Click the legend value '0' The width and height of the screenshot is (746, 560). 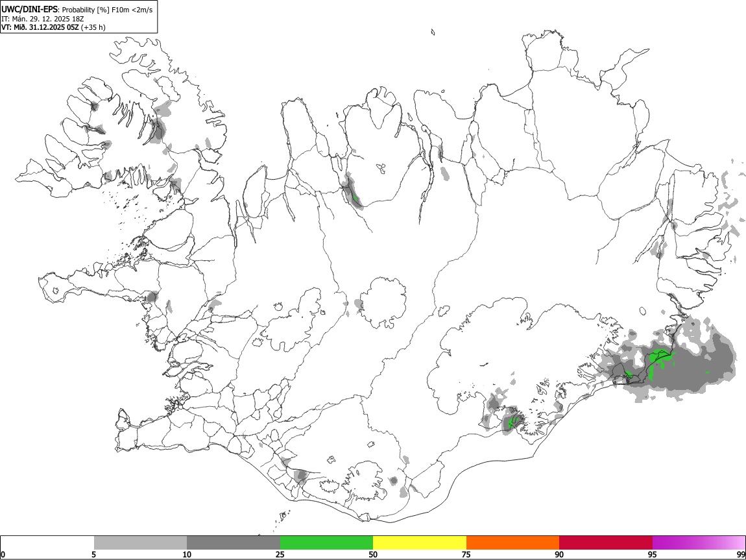pyautogui.click(x=3, y=555)
